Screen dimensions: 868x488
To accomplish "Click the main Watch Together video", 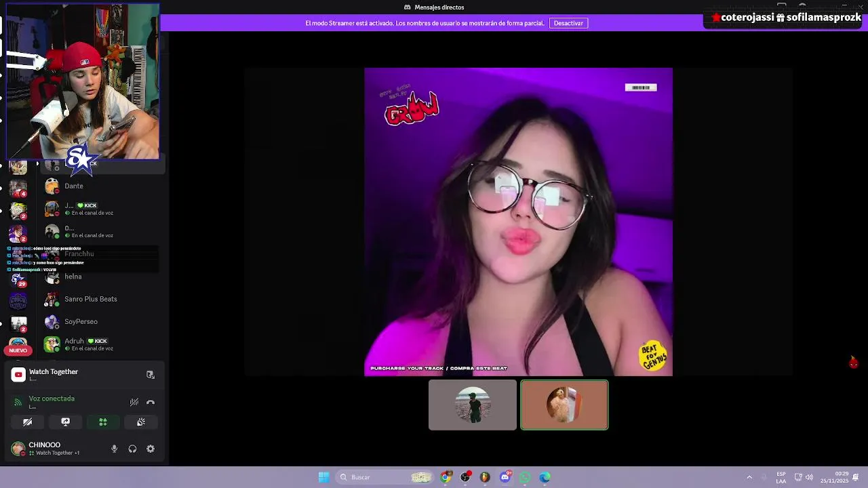I will pos(518,222).
